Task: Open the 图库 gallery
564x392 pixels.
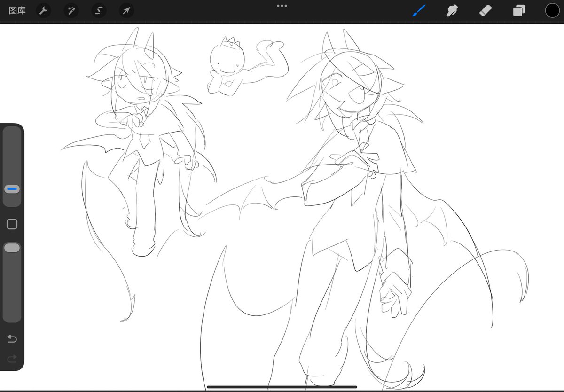Action: point(17,10)
